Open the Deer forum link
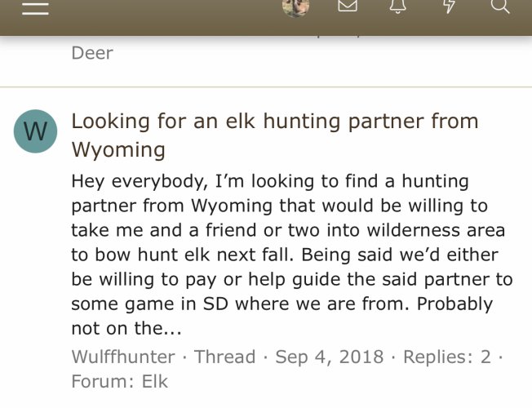532x408 pixels. [92, 53]
